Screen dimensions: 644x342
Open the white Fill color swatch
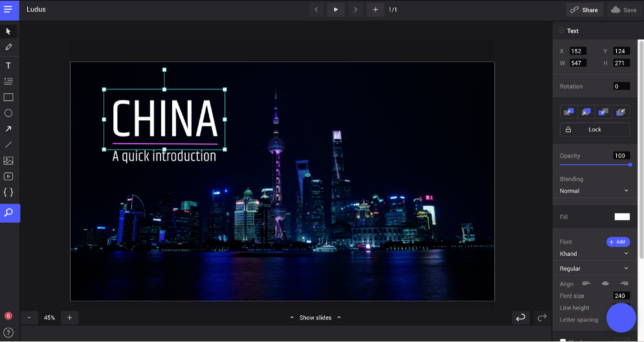pyautogui.click(x=622, y=217)
